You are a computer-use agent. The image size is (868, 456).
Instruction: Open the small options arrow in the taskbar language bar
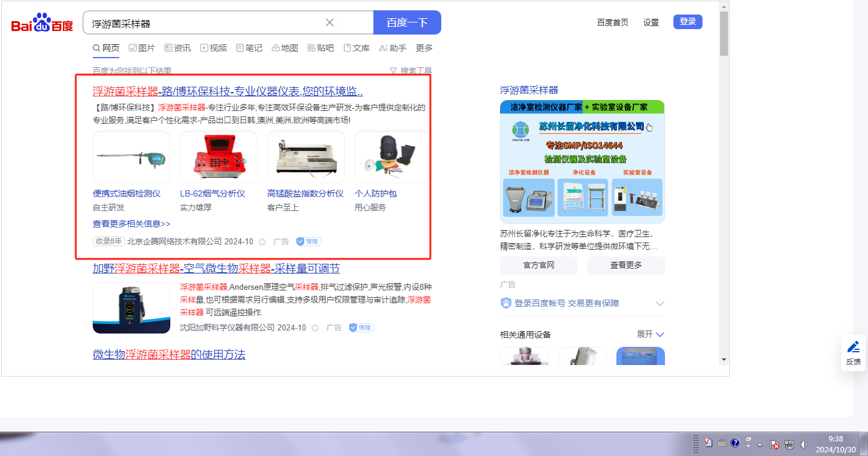click(749, 447)
